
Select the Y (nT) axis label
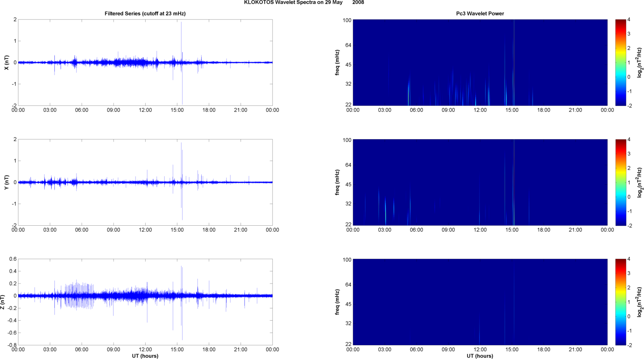[6, 182]
